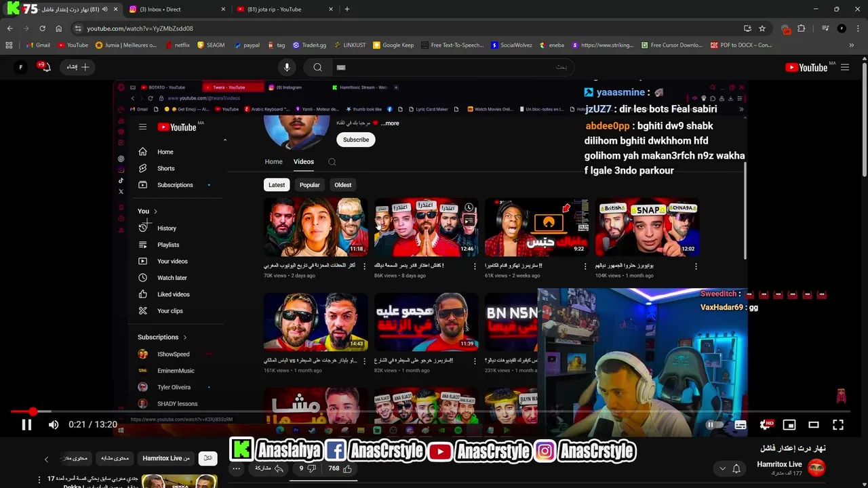Toggle the autoplay switch in the player
Image resolution: width=868 pixels, height=488 pixels.
(714, 425)
